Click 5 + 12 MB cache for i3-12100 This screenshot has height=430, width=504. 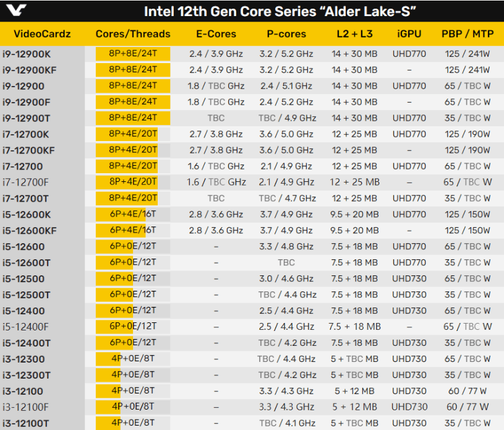(x=354, y=392)
